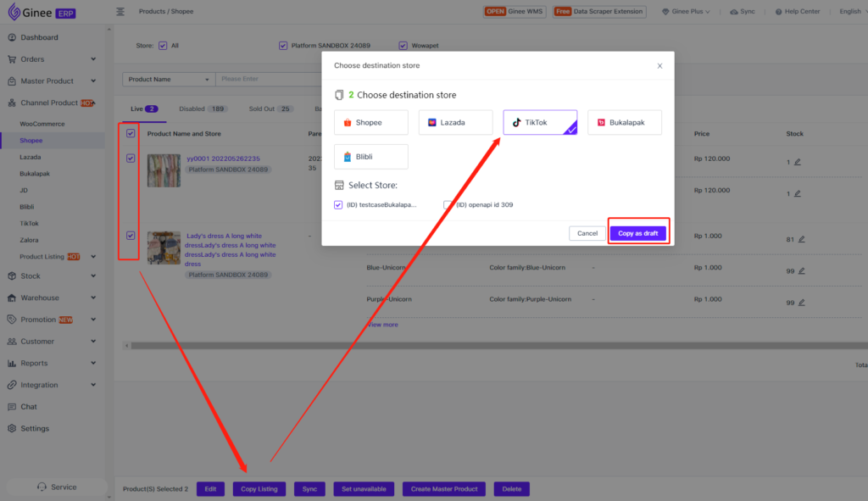The width and height of the screenshot is (868, 501).
Task: Click the Ginee ERP logo
Action: [x=42, y=12]
